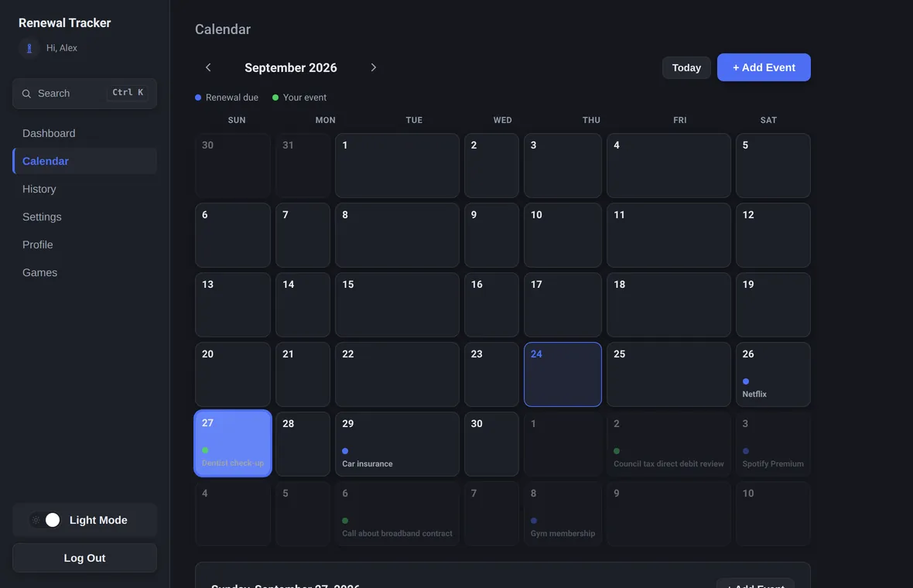Click the Renewal due legend label
This screenshot has width=913, height=588.
click(x=232, y=97)
